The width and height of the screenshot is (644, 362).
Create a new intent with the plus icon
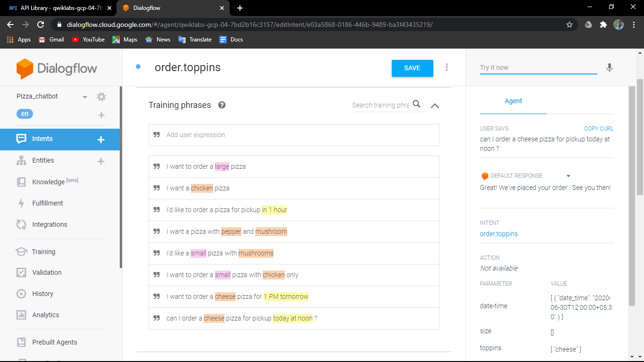(x=100, y=140)
